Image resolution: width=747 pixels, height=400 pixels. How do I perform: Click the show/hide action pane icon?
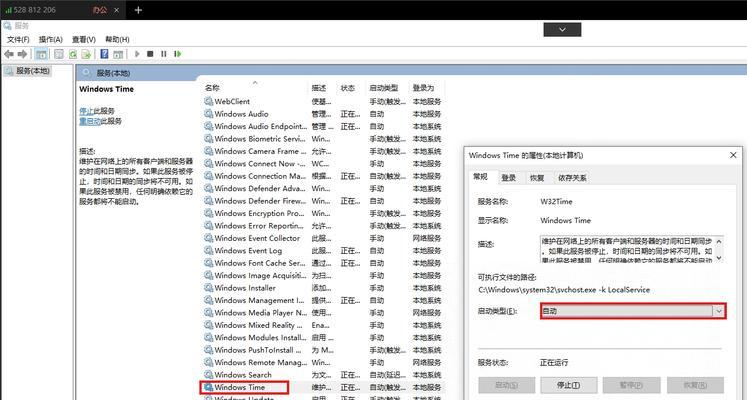118,54
